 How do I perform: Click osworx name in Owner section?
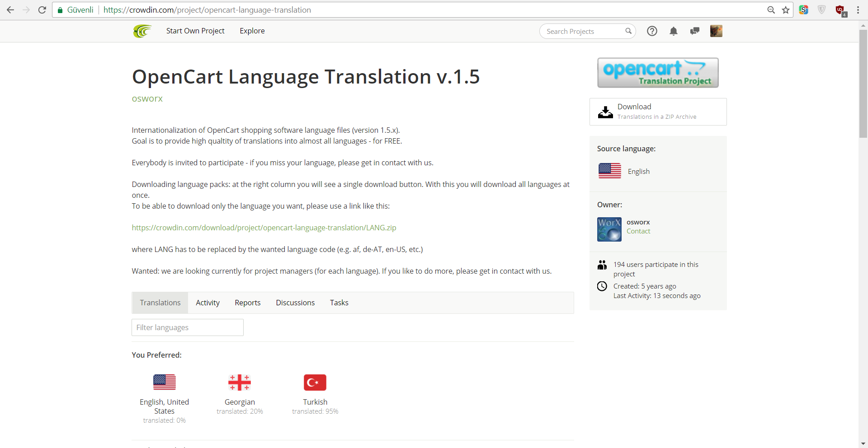(x=638, y=222)
